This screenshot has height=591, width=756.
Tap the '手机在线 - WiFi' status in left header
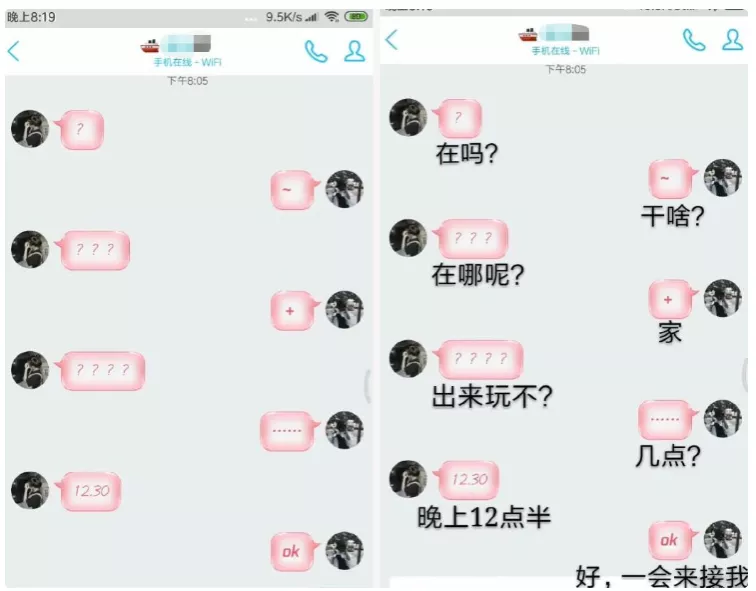[x=188, y=62]
